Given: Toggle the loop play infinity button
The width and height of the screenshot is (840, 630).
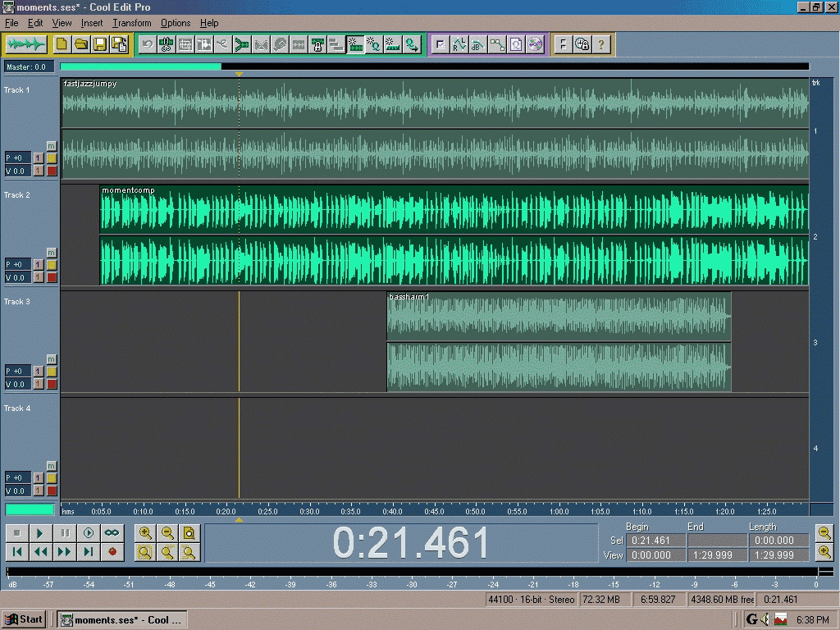Looking at the screenshot, I should tap(112, 533).
